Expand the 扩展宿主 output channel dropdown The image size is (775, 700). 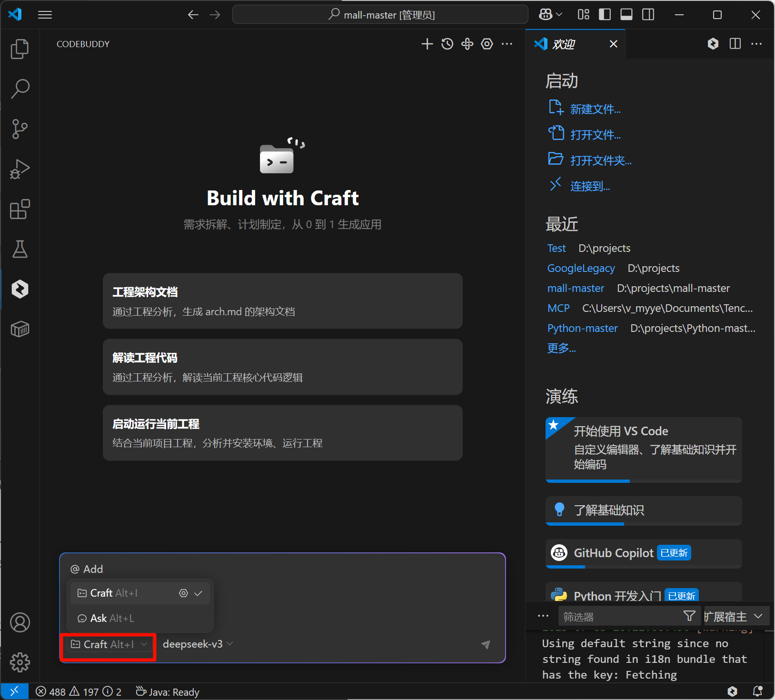(x=733, y=617)
